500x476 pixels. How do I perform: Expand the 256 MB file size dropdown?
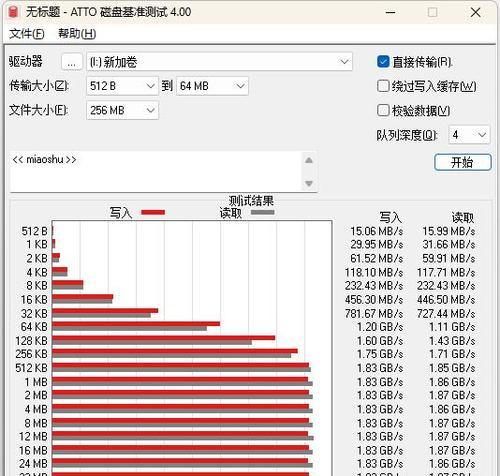122,110
